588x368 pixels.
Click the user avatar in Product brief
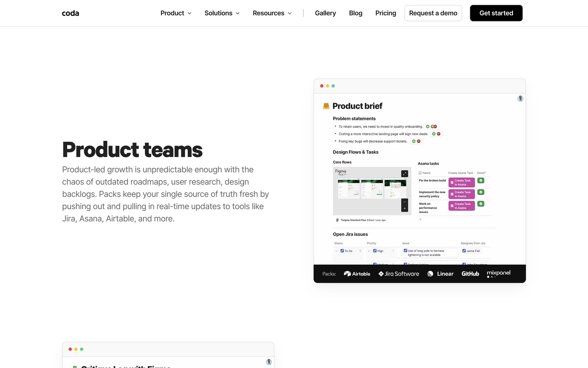520,98
